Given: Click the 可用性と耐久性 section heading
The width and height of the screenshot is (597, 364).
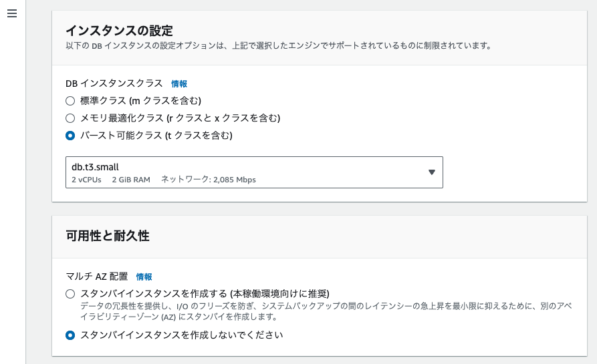Looking at the screenshot, I should (108, 236).
